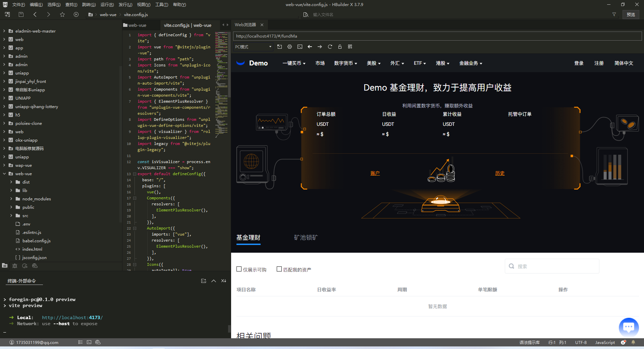
Task: Click the bookmark star icon
Action: click(62, 14)
